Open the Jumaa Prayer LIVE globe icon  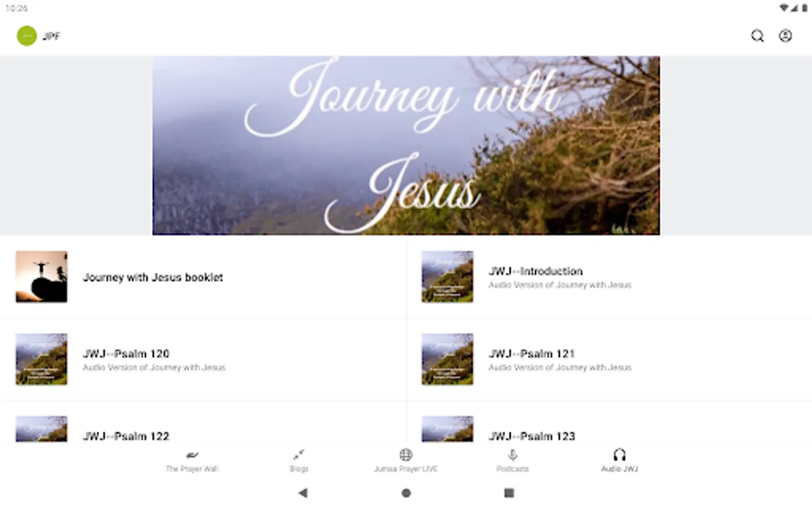(x=405, y=455)
